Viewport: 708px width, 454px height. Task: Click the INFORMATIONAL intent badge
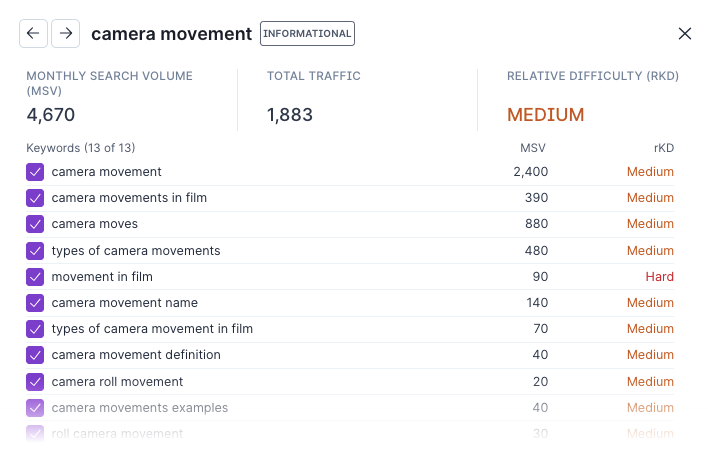click(307, 33)
